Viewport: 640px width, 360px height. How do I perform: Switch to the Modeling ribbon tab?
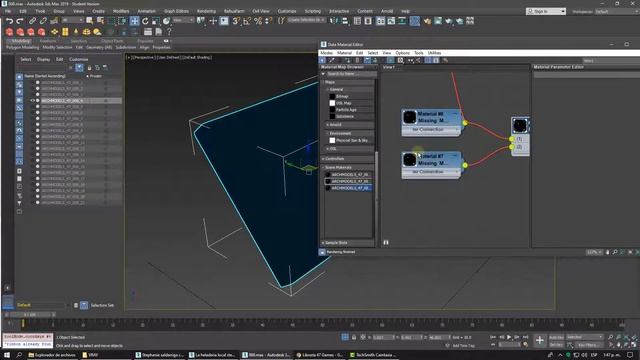tap(20, 41)
